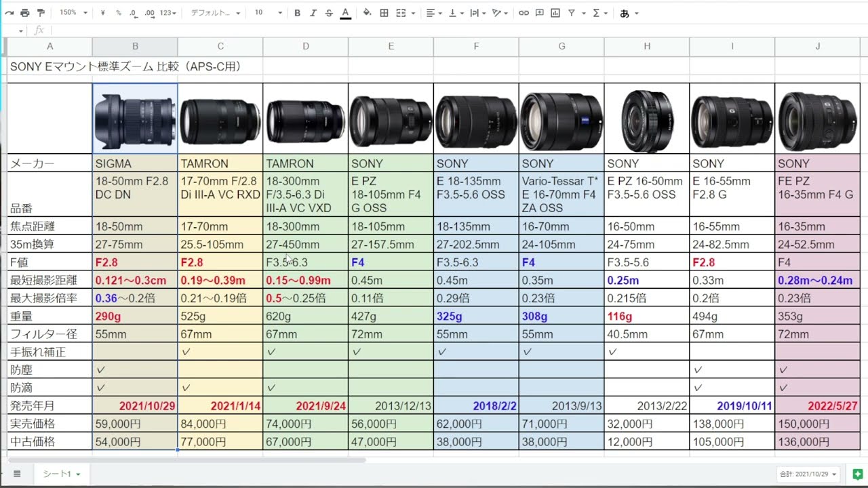The height and width of the screenshot is (488, 868).
Task: Toggle 防滴 checkmark for FE PZ 16-35mm
Action: tap(783, 388)
